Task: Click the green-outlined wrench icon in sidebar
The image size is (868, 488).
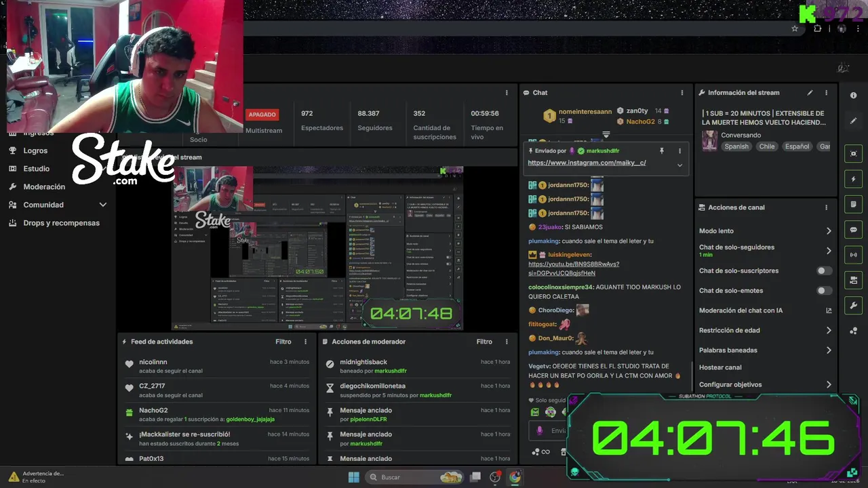Action: (853, 305)
